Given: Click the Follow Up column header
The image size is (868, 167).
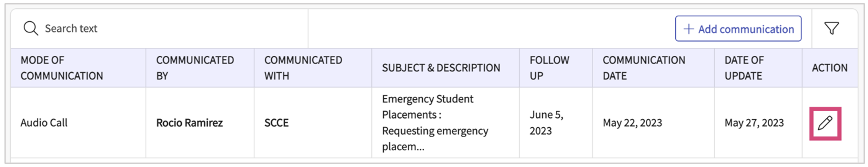Looking at the screenshot, I should pyautogui.click(x=549, y=68).
